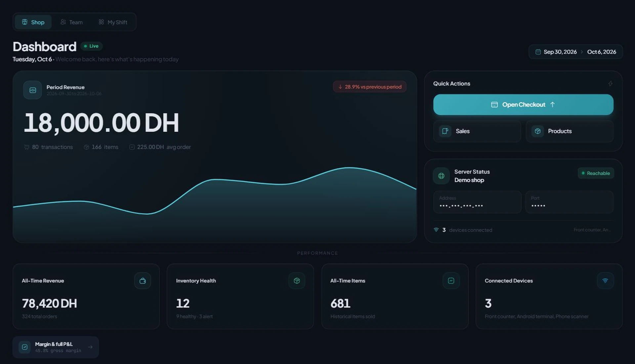635x364 pixels.
Task: Open the Team tab
Action: tap(71, 22)
